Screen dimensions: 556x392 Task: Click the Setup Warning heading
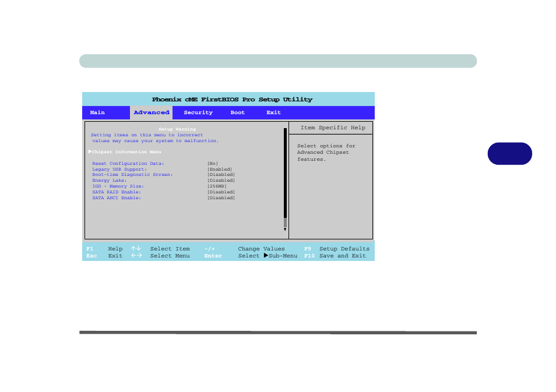177,129
